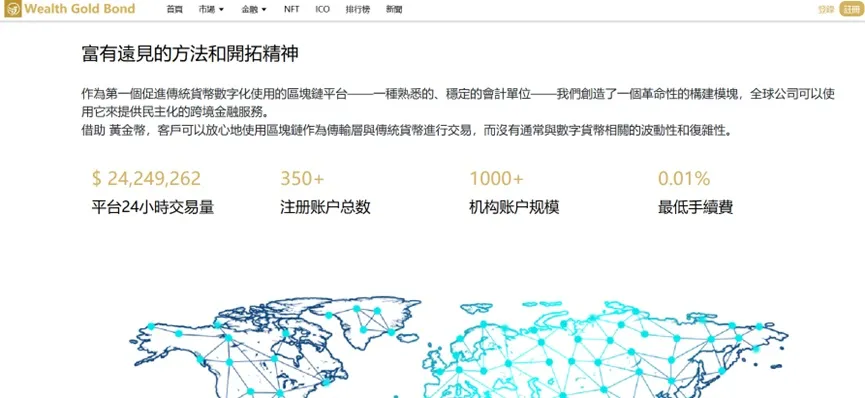Open the NFT menu item
The width and height of the screenshot is (865, 398).
click(x=291, y=9)
